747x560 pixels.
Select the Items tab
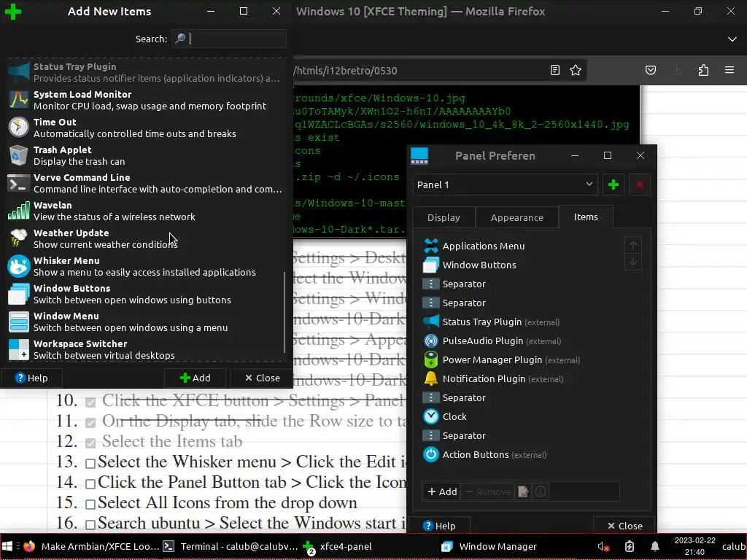tap(586, 217)
